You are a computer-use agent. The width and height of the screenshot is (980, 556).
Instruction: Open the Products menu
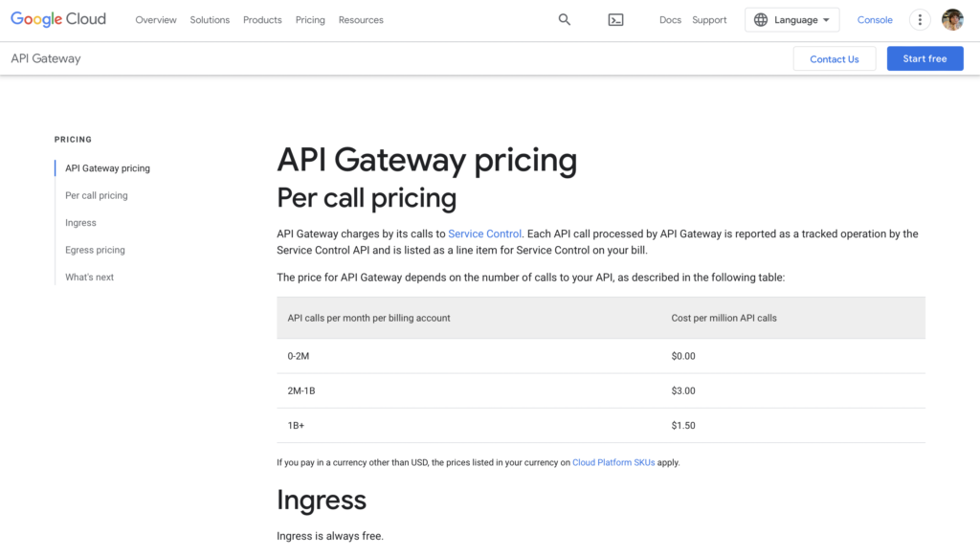coord(262,20)
